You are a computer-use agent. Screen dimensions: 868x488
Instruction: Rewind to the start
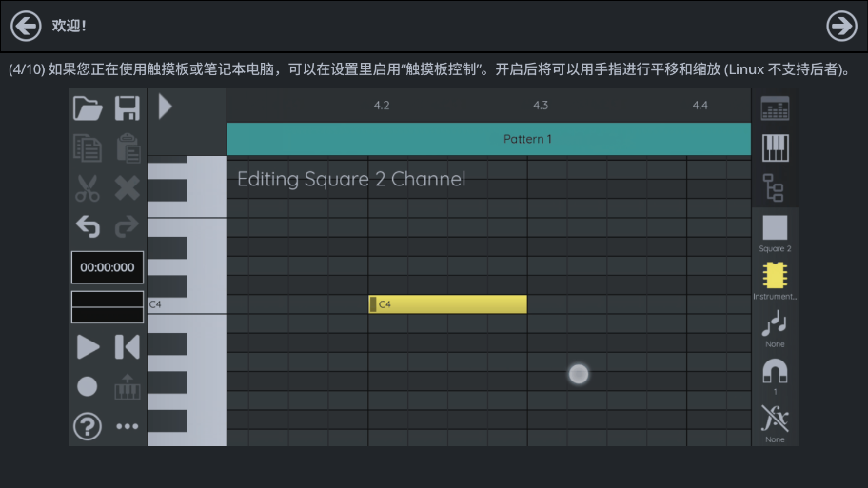[128, 347]
